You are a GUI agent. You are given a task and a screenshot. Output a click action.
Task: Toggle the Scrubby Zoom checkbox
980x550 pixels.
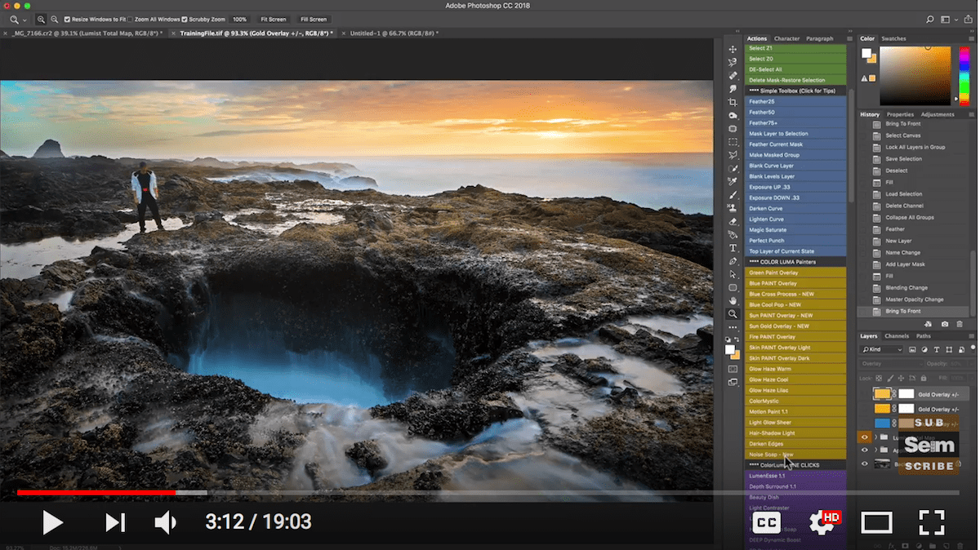tap(185, 19)
